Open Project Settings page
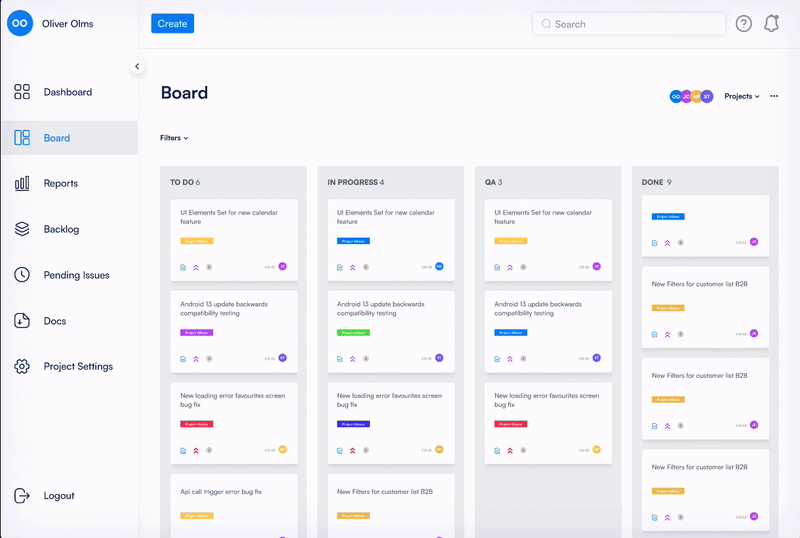The height and width of the screenshot is (538, 800). point(78,366)
